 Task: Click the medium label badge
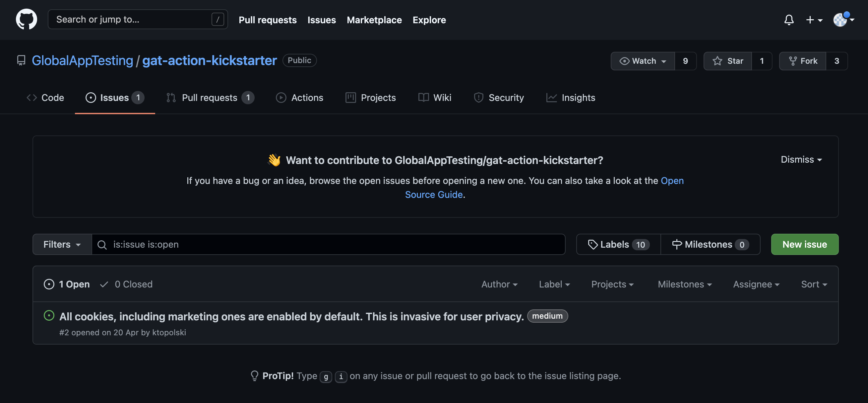click(547, 316)
